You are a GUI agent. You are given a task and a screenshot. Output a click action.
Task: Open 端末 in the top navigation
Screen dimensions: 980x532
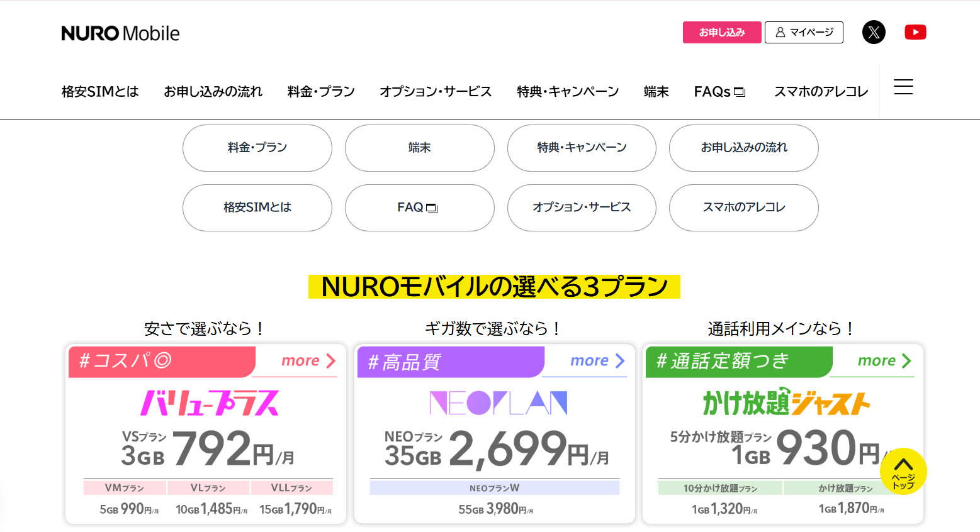[x=656, y=92]
